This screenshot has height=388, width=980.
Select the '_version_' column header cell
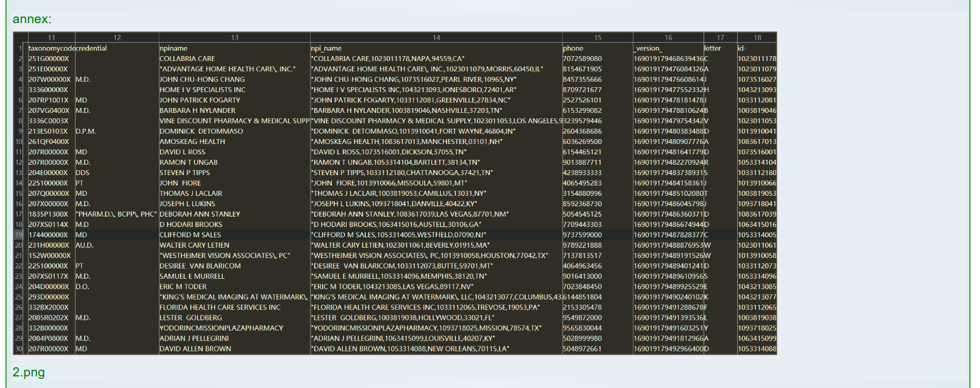coord(668,48)
